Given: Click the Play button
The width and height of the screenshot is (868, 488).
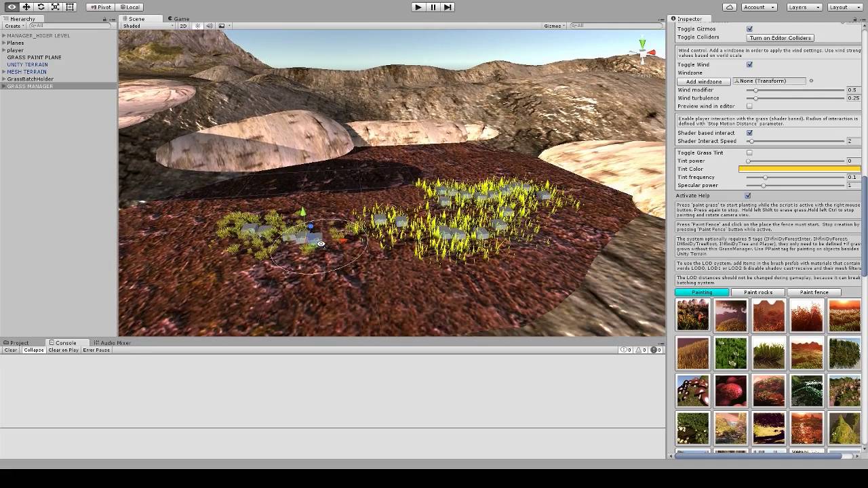Looking at the screenshot, I should [x=418, y=7].
